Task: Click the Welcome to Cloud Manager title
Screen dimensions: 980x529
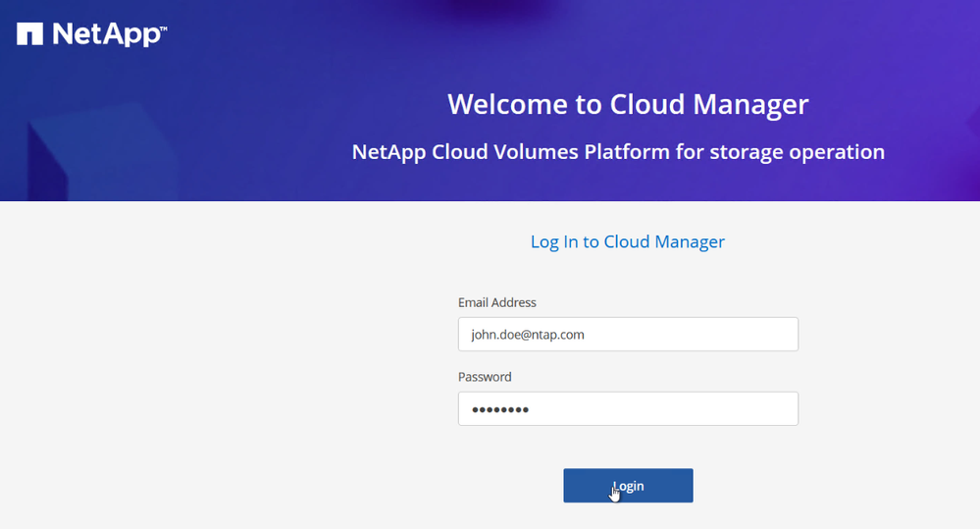Action: pyautogui.click(x=628, y=104)
